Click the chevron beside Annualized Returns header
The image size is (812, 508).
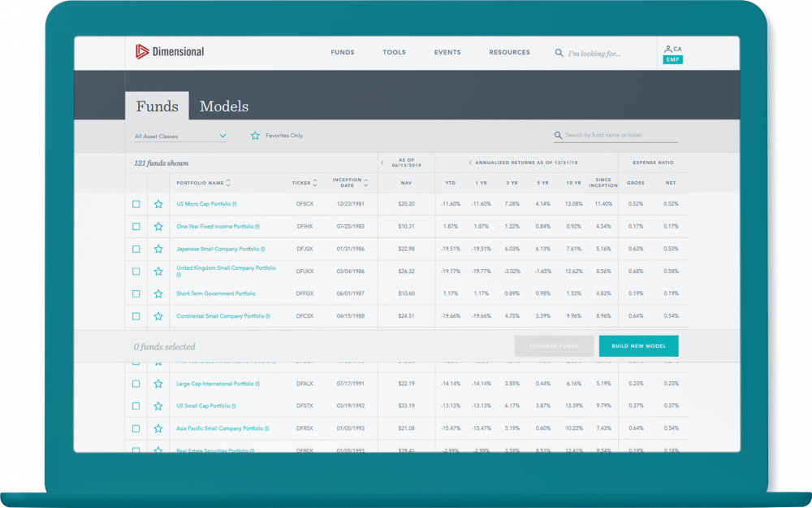[470, 163]
